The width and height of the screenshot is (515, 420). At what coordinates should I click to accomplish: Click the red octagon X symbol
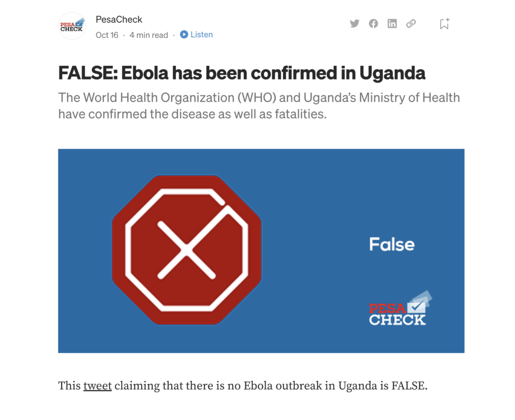[187, 250]
